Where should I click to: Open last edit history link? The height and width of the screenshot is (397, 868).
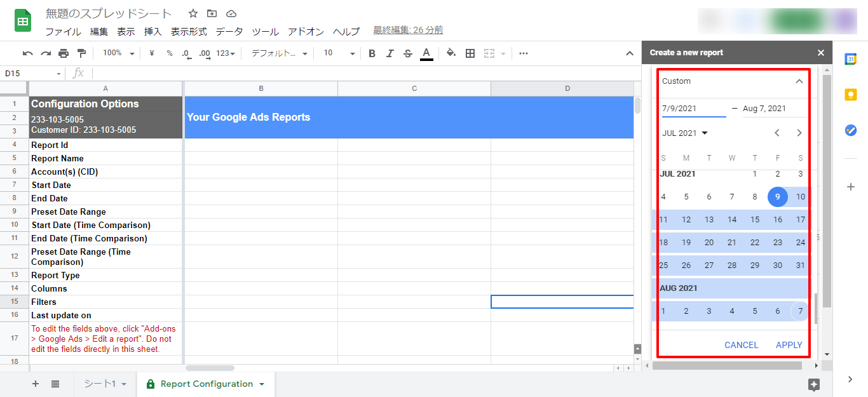pos(408,30)
